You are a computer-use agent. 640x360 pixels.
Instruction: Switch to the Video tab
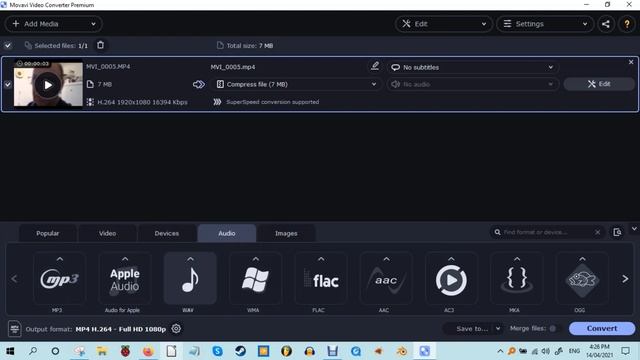pyautogui.click(x=107, y=233)
